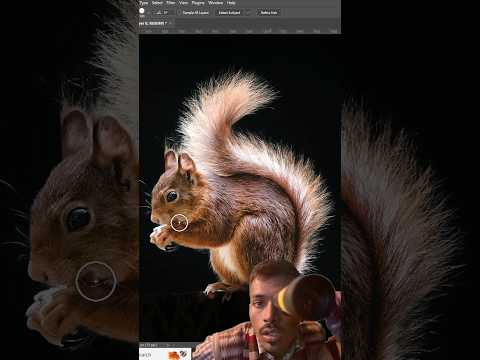Open the Help menu
Viewport: 480px width, 360px height.
click(231, 3)
